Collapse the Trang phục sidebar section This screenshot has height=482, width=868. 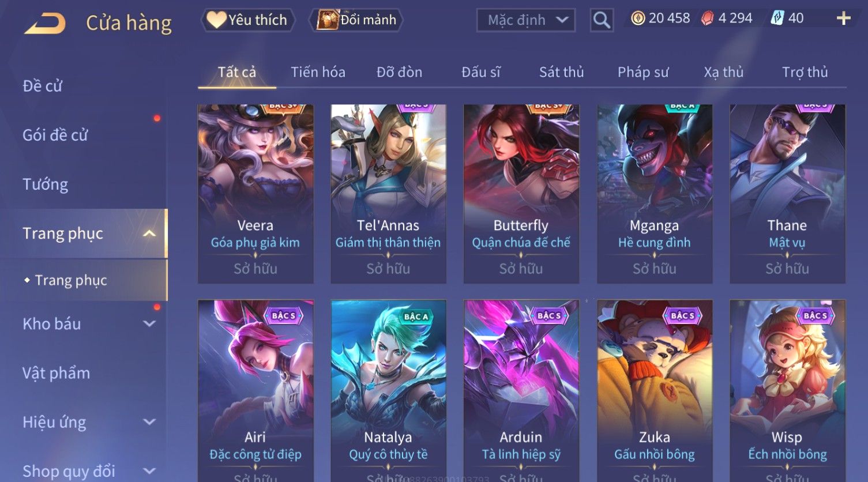(149, 234)
